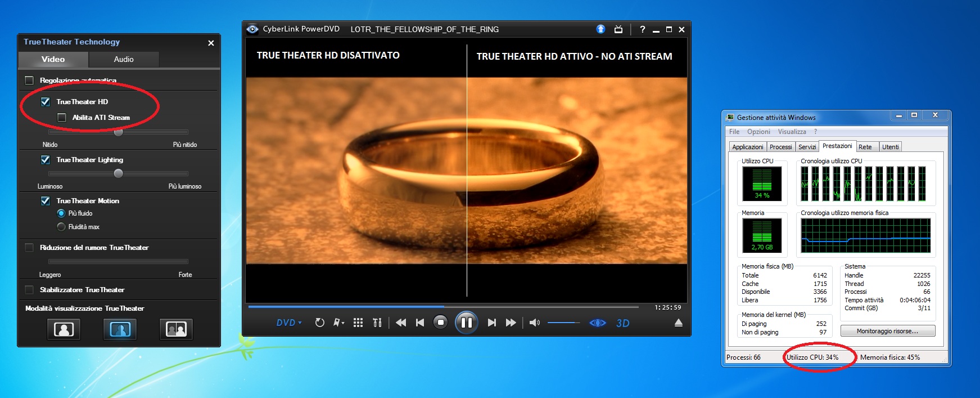The height and width of the screenshot is (398, 980).
Task: Click the stop playback button
Action: coord(440,323)
